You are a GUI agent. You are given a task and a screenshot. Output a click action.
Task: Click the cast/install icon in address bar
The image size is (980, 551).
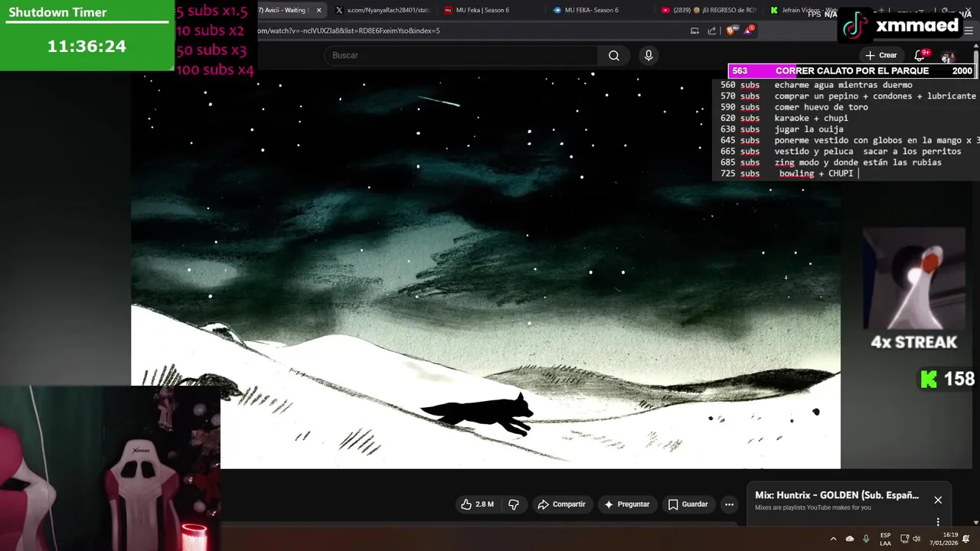click(694, 31)
